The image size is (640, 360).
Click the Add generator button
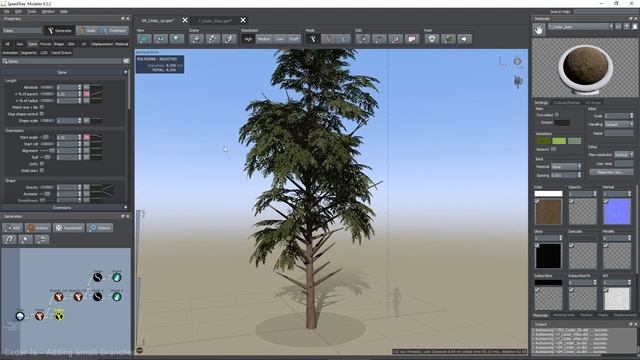tap(12, 228)
